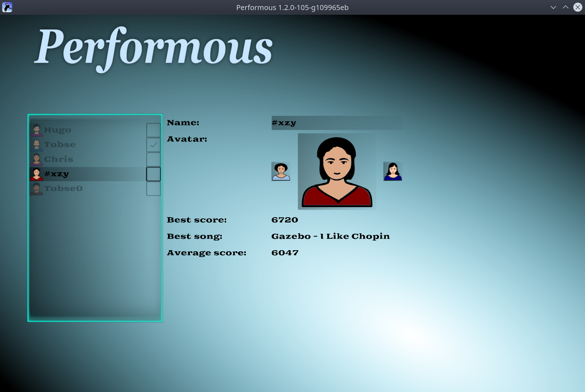Enable the checkbox next to #xzy

point(154,174)
